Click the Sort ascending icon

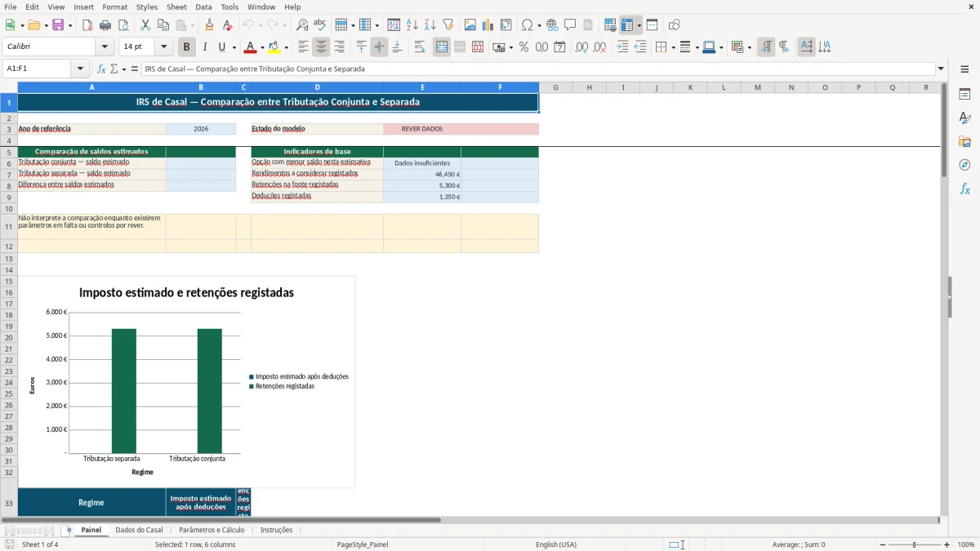pyautogui.click(x=412, y=25)
